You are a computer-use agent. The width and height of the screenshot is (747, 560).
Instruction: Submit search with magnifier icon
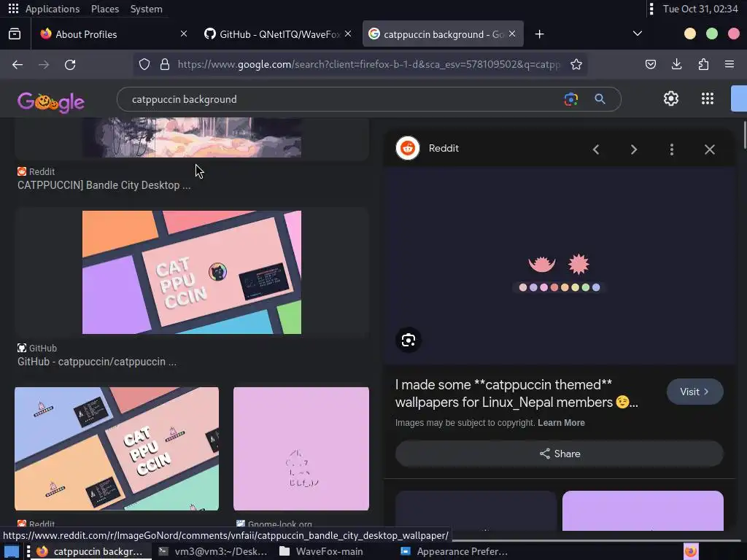(600, 99)
